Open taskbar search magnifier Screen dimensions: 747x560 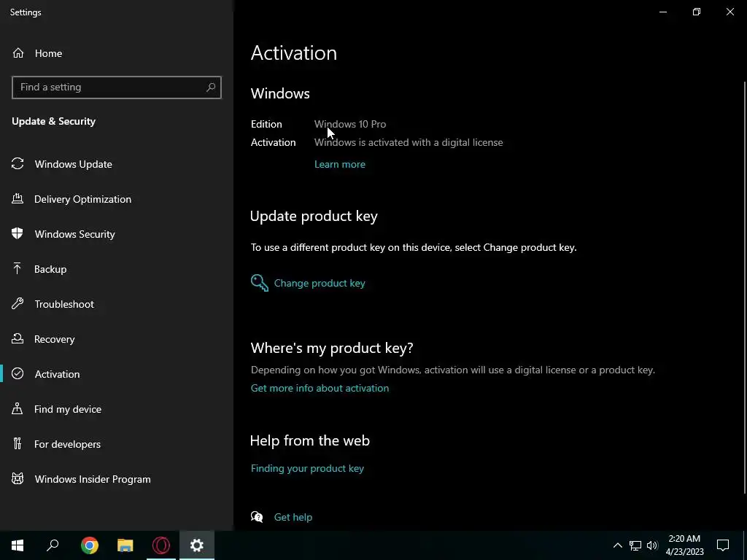pyautogui.click(x=53, y=545)
